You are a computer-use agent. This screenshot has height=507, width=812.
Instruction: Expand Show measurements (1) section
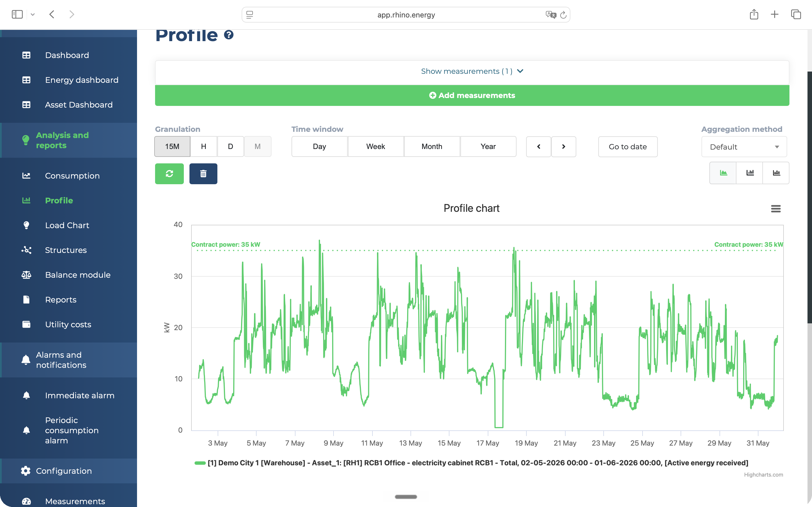[472, 72]
